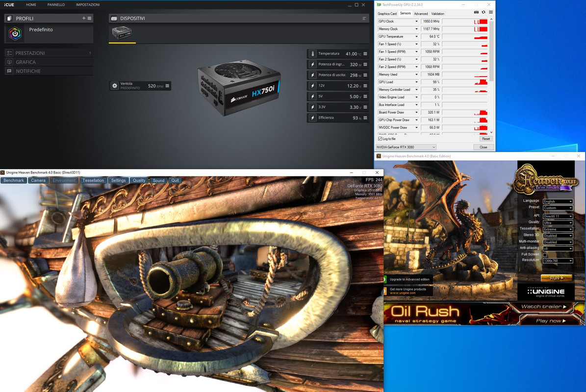Click the Potenza di uscita lightning icon

tap(313, 75)
